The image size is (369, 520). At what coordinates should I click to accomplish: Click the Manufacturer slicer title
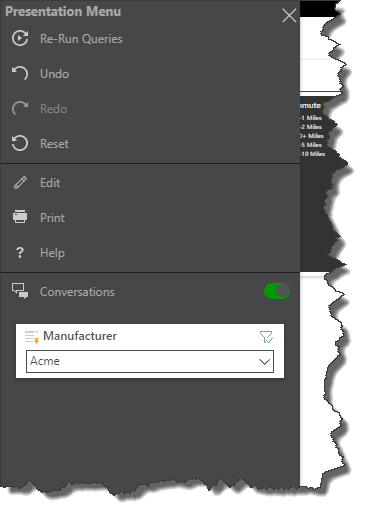[x=80, y=336]
